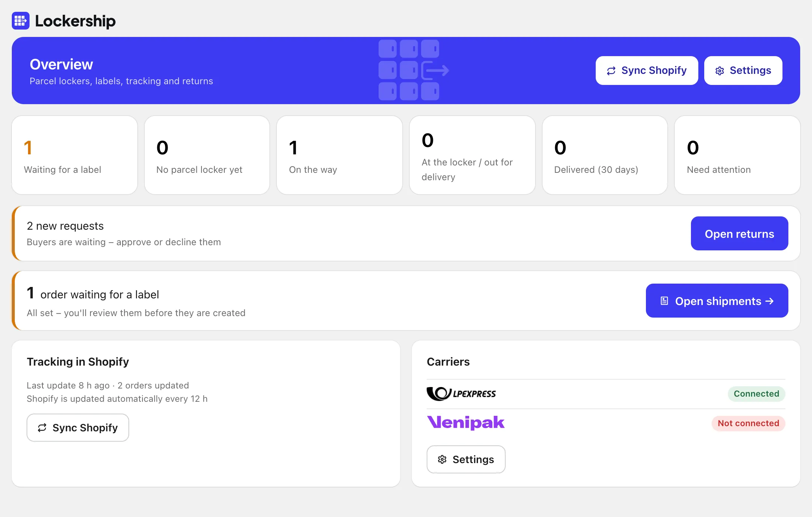This screenshot has height=517, width=812.
Task: Click the Settings text in the Carriers card
Action: (x=473, y=459)
